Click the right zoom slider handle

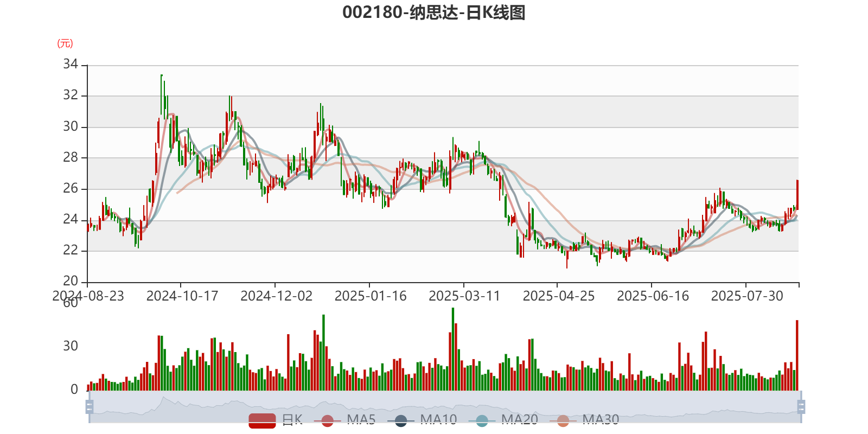click(x=801, y=406)
